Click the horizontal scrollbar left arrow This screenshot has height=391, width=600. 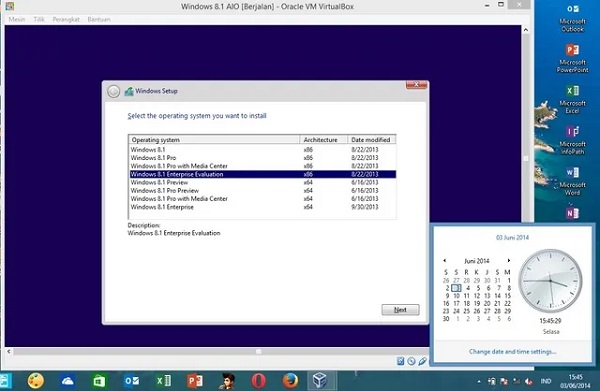(9, 351)
